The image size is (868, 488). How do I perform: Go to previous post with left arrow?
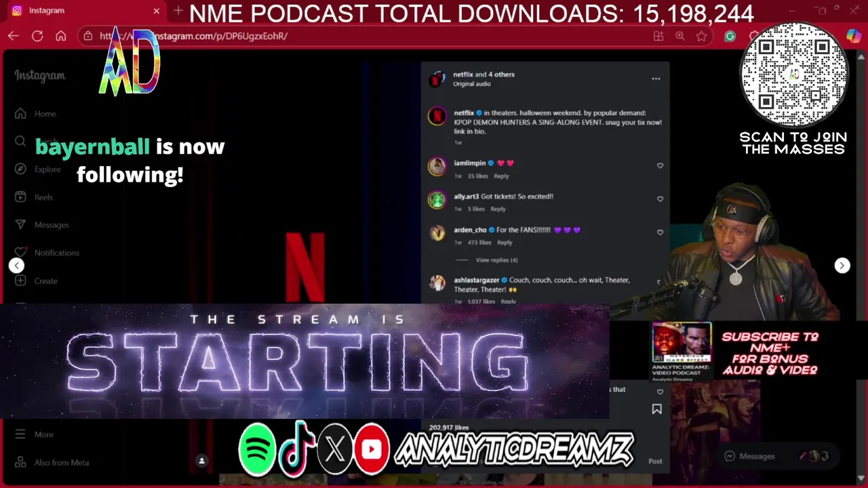(x=17, y=266)
